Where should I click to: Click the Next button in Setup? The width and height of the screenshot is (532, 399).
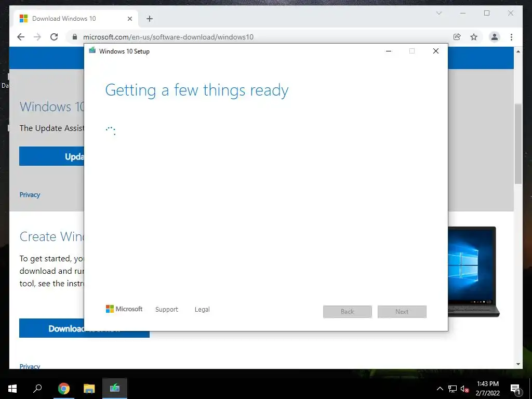click(x=402, y=312)
